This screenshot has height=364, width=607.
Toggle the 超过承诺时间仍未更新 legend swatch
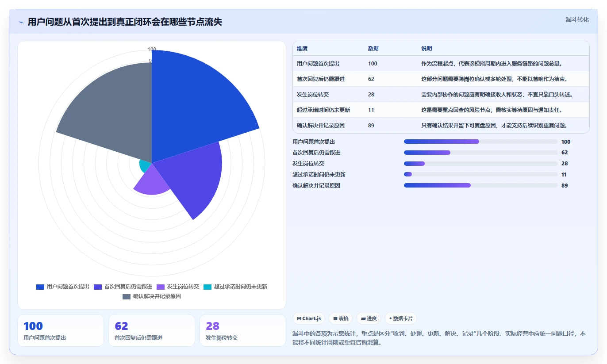(x=207, y=287)
